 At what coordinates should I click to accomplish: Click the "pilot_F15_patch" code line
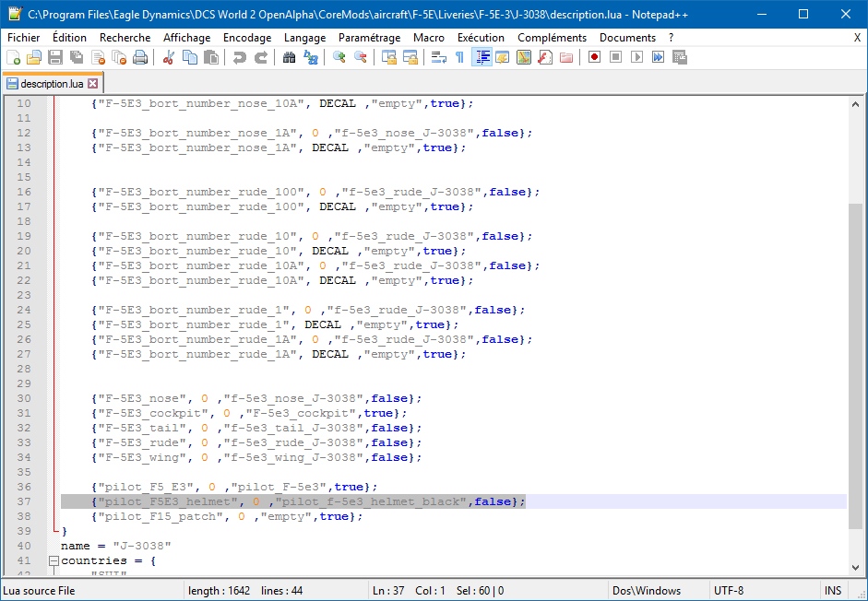click(x=227, y=516)
